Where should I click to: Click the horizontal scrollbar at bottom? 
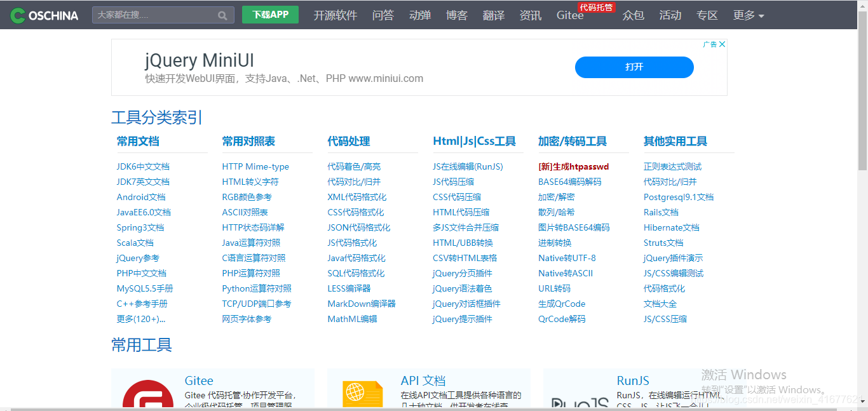coord(424,408)
